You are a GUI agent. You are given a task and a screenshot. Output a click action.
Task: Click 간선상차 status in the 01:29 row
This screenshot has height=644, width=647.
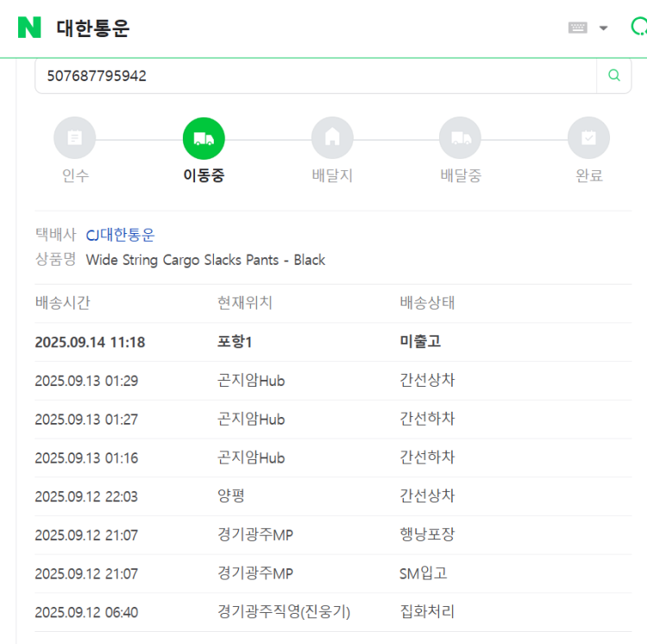[x=427, y=380]
